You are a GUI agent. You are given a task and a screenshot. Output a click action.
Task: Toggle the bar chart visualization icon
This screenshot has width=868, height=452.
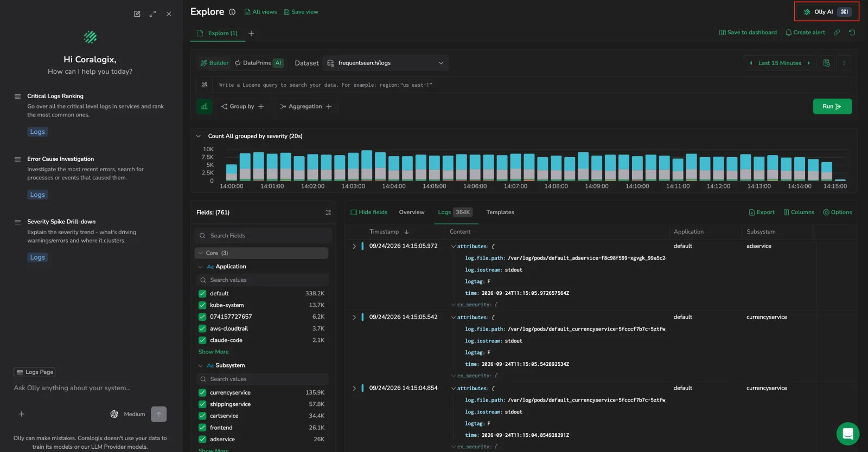click(x=205, y=107)
